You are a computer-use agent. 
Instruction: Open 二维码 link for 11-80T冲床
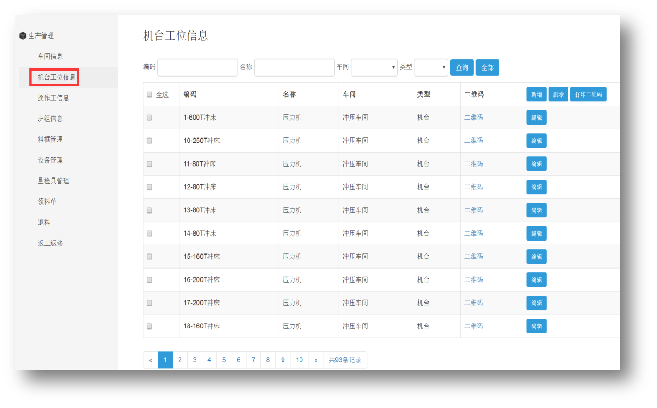coord(473,164)
